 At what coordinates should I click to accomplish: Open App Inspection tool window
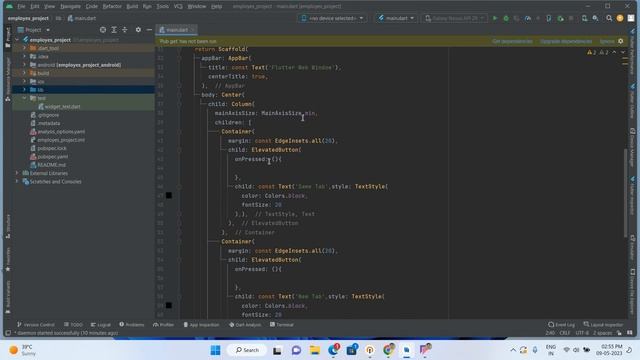201,324
